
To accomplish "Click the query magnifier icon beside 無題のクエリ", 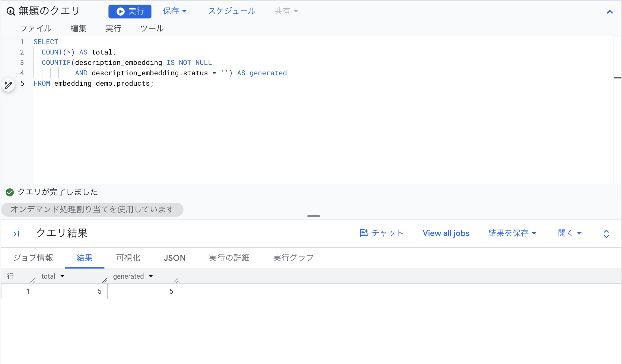I will tap(11, 11).
